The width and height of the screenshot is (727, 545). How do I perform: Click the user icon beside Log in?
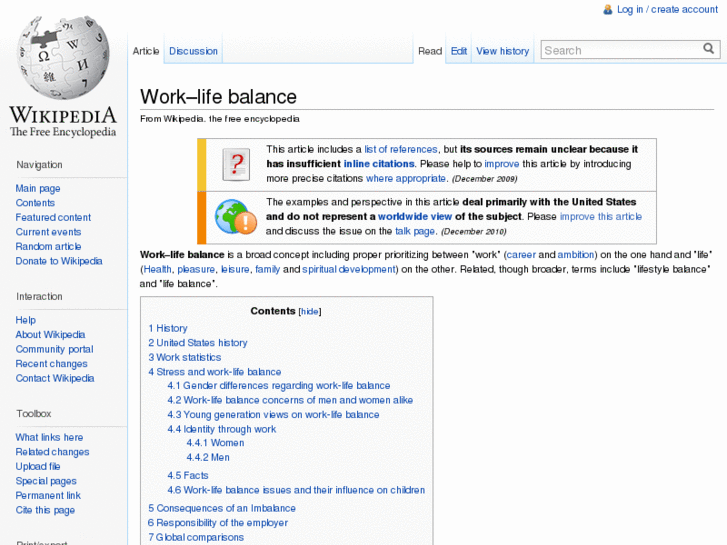(607, 10)
